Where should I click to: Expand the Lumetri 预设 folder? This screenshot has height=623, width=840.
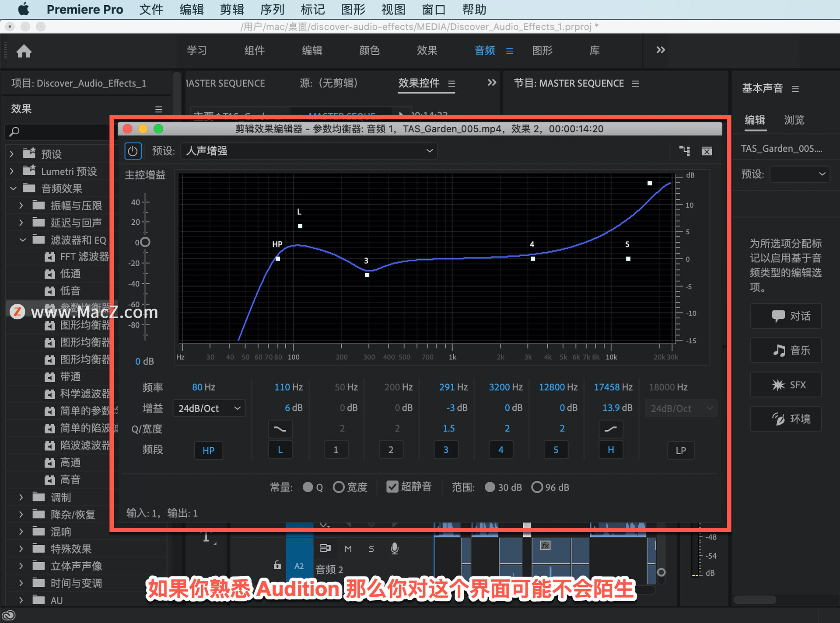click(x=12, y=171)
